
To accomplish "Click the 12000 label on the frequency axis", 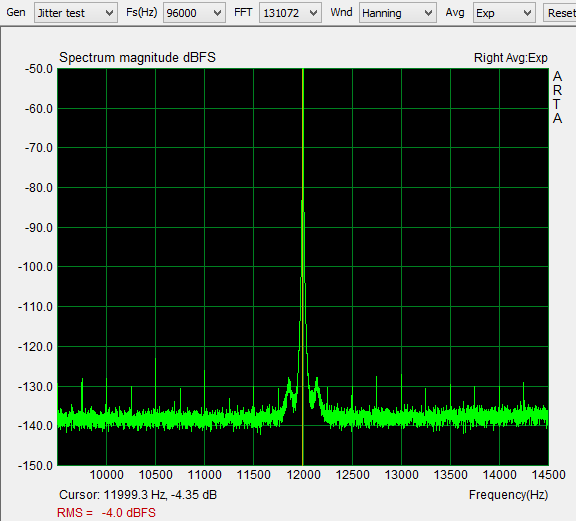I will (x=303, y=475).
